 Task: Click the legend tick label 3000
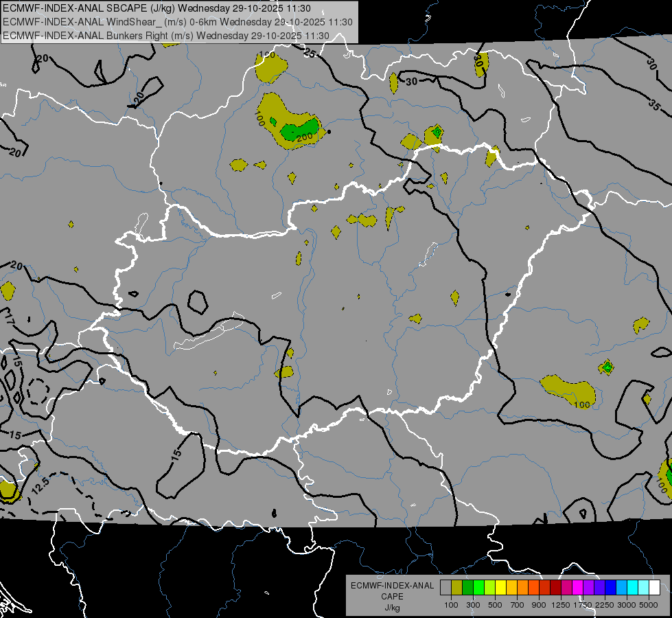(627, 605)
